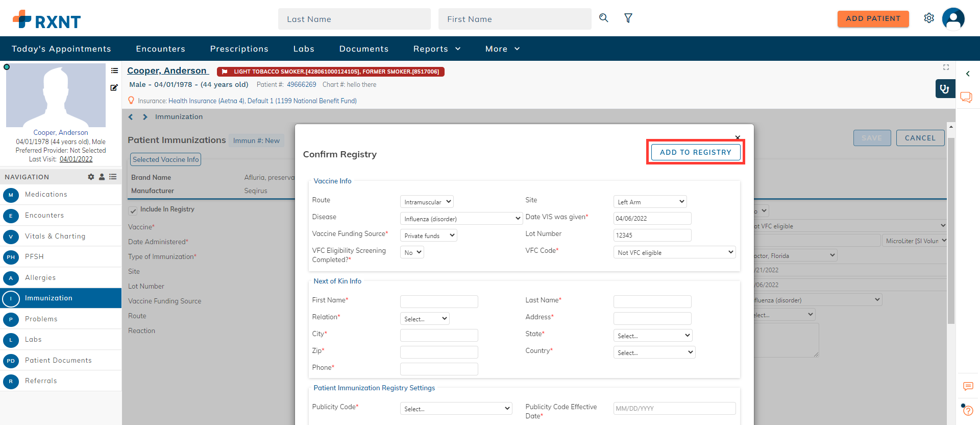Click the edit patient pencil icon
980x425 pixels.
coord(114,87)
